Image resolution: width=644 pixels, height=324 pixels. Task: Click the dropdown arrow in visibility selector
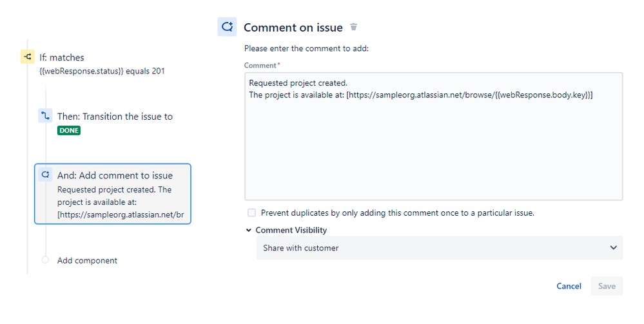612,248
